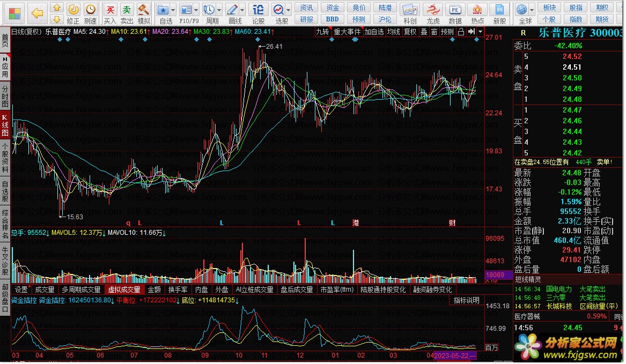Run the 测速 speed test clock icon
The image size is (626, 364).
[x=91, y=10]
